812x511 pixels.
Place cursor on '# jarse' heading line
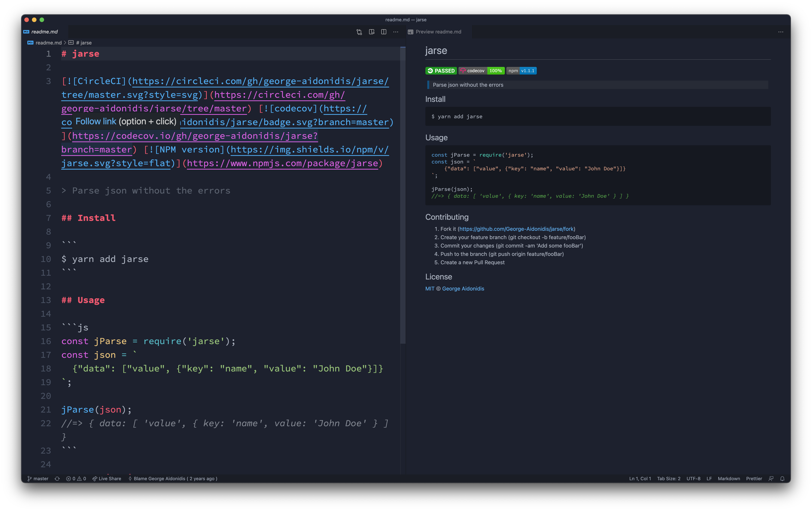pos(80,54)
